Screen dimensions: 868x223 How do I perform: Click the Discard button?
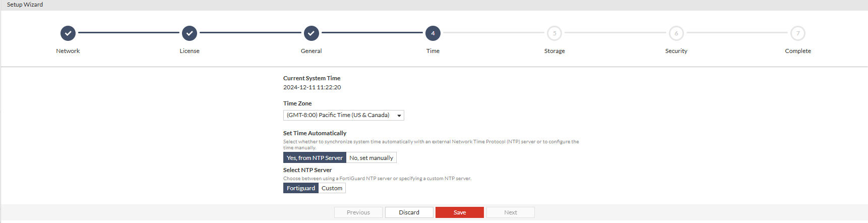[x=409, y=212]
